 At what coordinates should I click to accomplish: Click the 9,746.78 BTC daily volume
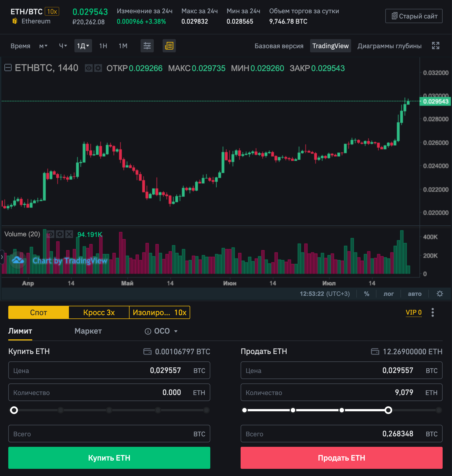(288, 21)
